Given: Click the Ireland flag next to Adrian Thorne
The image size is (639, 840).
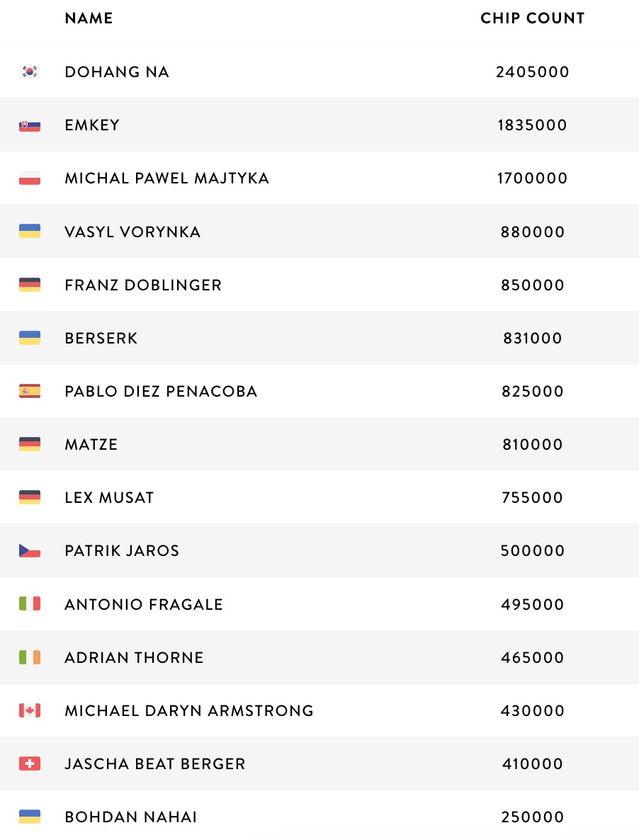Looking at the screenshot, I should tap(30, 657).
